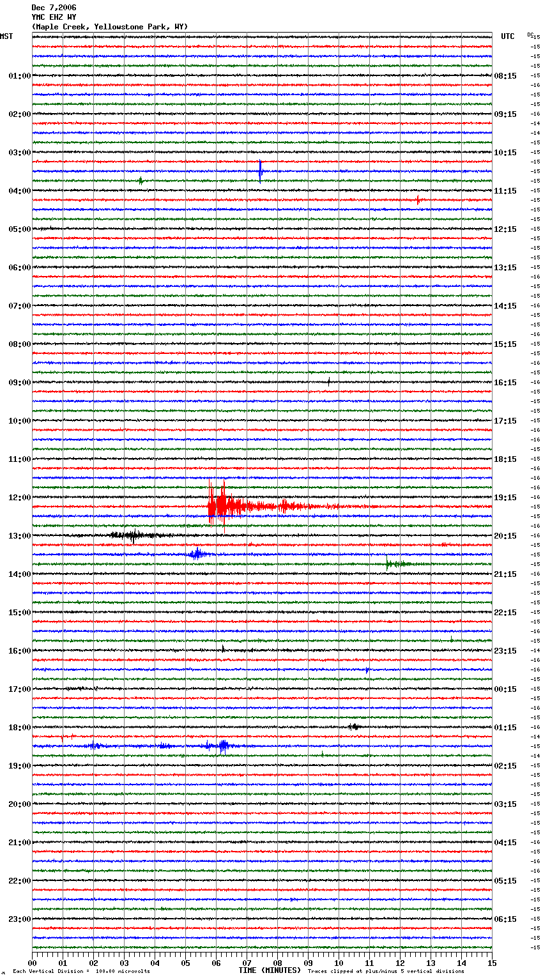Click the '19:15' UTC time label
The image size is (543, 980).
(505, 498)
